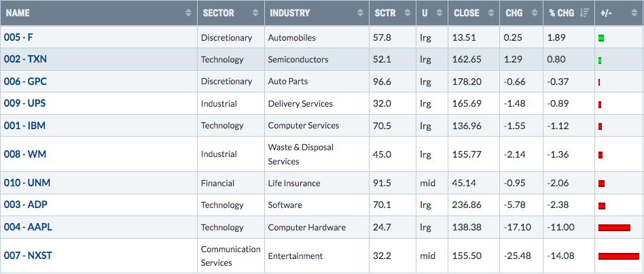644x274 pixels.
Task: Click the INDUSTRY column header label
Action: point(289,13)
